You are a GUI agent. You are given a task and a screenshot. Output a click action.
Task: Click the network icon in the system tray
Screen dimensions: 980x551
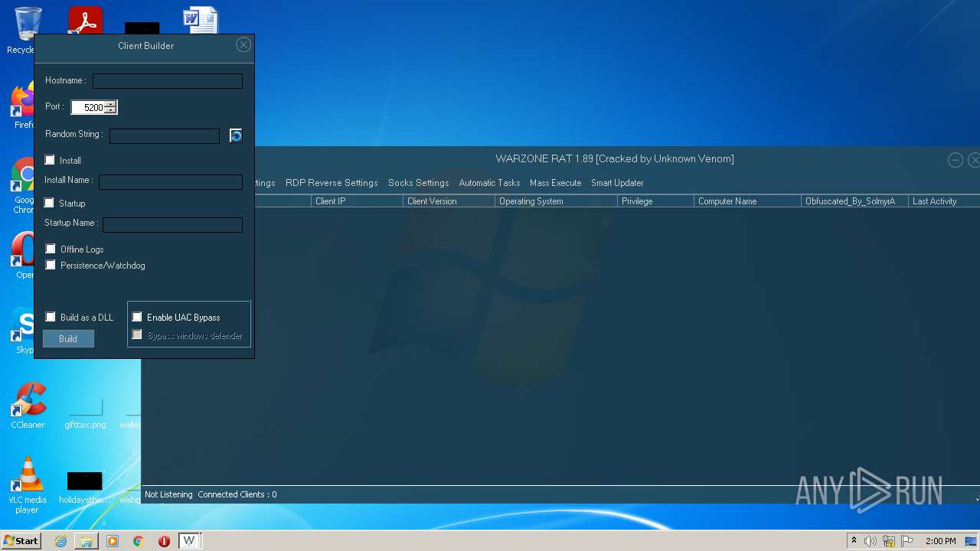(889, 541)
